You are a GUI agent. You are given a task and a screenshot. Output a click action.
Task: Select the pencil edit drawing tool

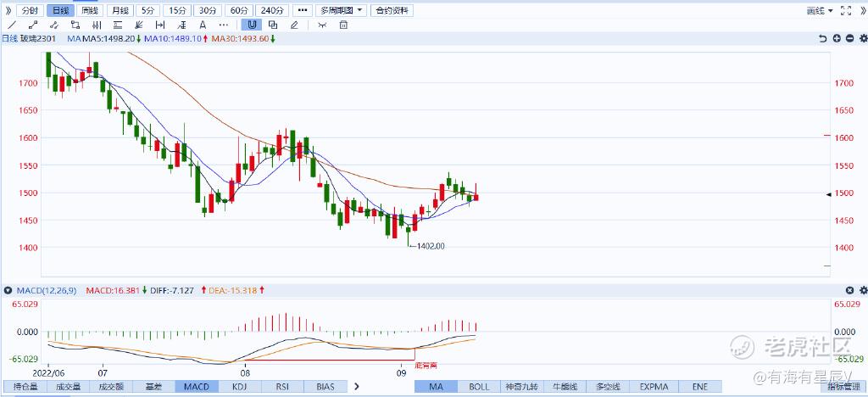[x=294, y=25]
